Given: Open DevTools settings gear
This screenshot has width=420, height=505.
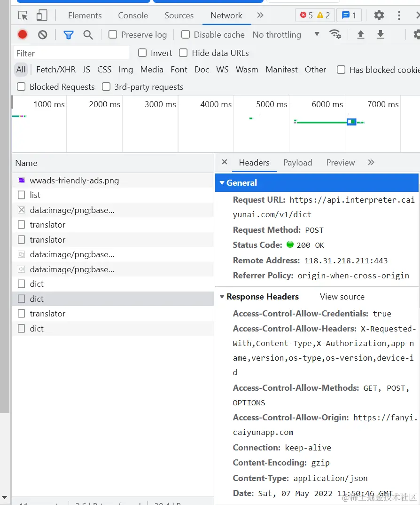Looking at the screenshot, I should point(379,15).
